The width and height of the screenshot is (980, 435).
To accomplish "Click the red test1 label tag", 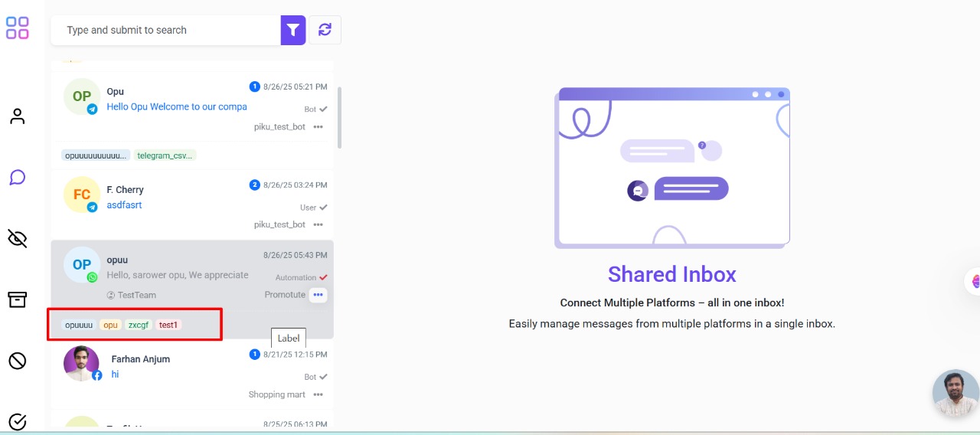I will (x=168, y=325).
